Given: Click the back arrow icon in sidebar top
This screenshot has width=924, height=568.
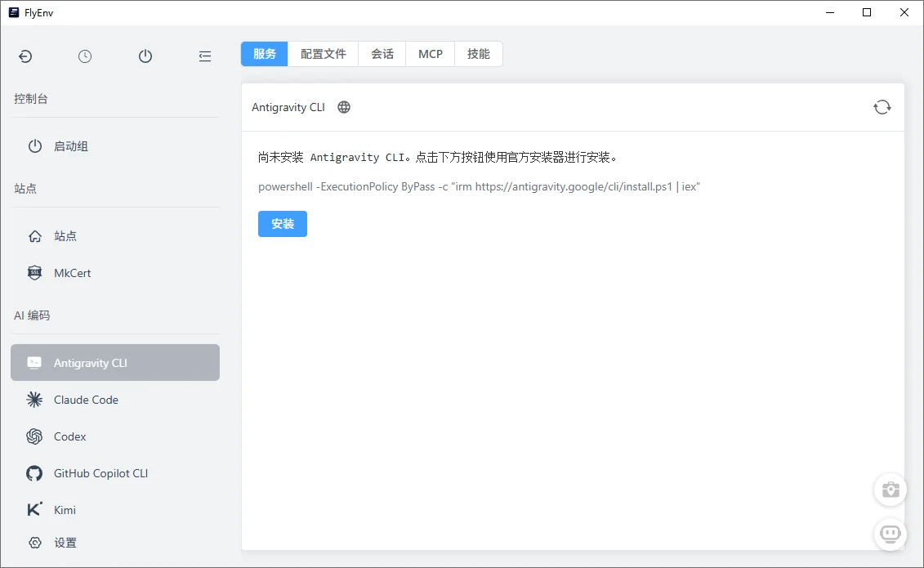Looking at the screenshot, I should click(25, 56).
